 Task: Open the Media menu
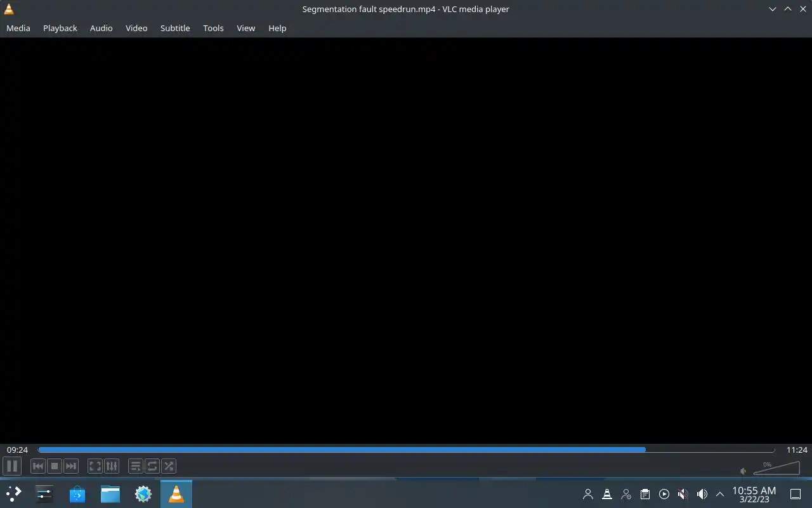pyautogui.click(x=18, y=28)
